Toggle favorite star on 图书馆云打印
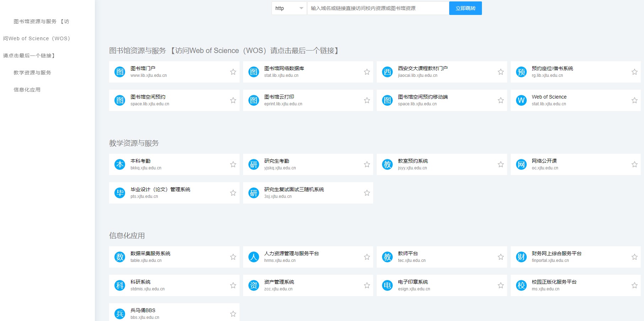Viewport: 644px width, 321px height. click(367, 100)
